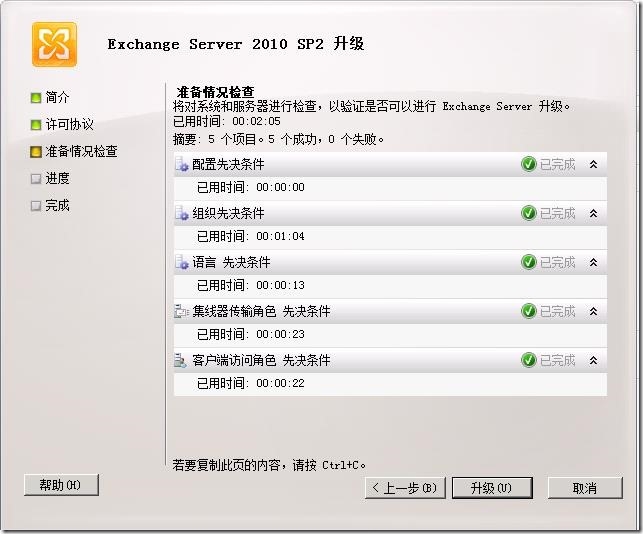
Task: Click the 语言 先决条件 server icon
Action: click(182, 262)
